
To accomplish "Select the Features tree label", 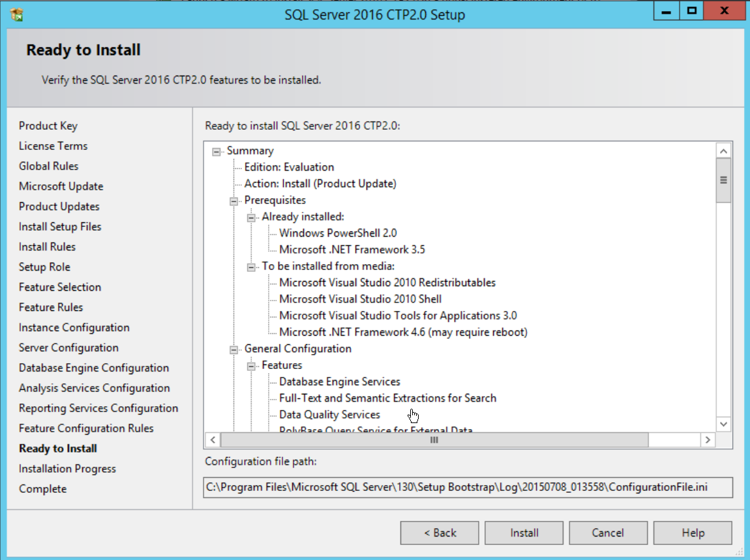I will (282, 365).
